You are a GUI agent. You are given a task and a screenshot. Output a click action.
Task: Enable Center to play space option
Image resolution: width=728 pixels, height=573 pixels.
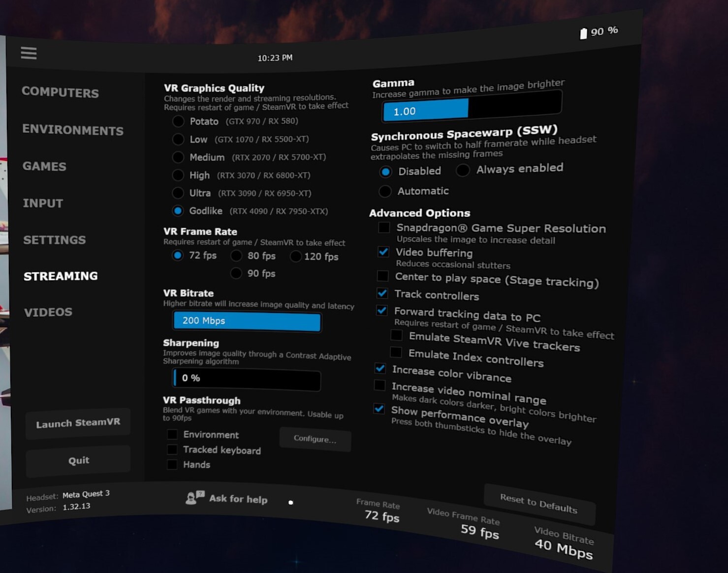382,275
